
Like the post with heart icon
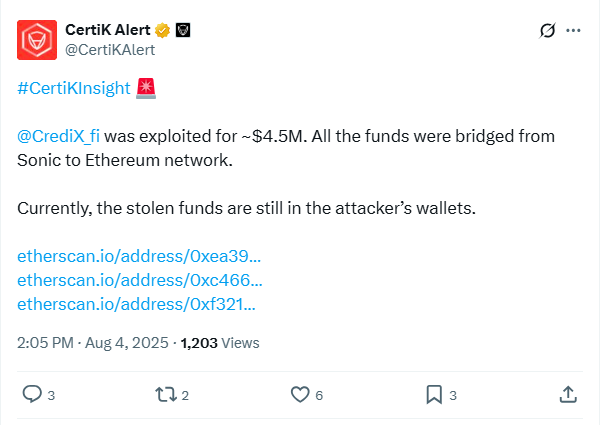(299, 394)
